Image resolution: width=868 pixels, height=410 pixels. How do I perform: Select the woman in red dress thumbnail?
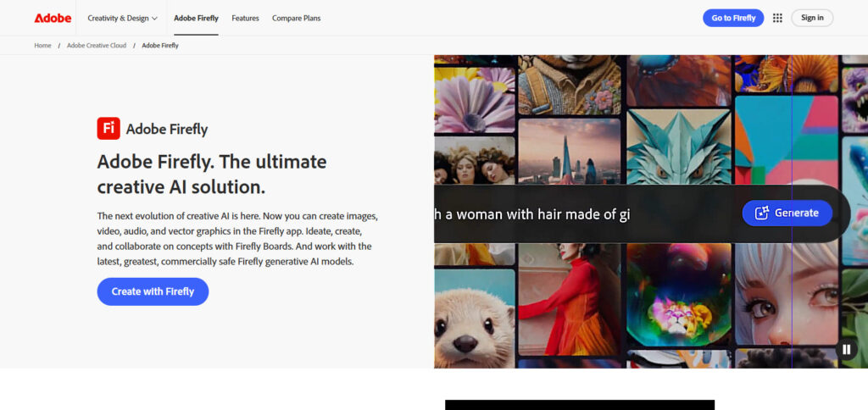pyautogui.click(x=569, y=300)
